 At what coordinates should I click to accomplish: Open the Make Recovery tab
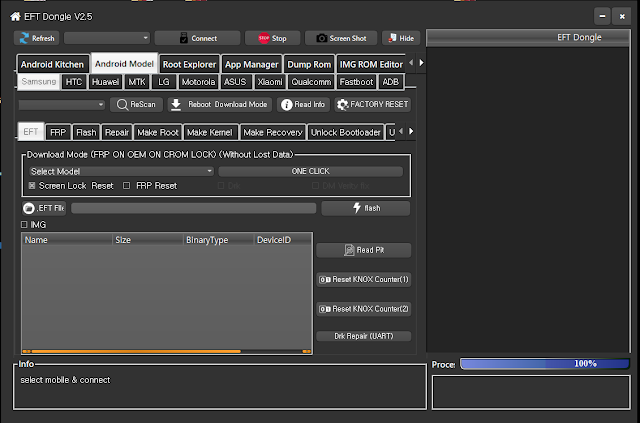(x=273, y=132)
